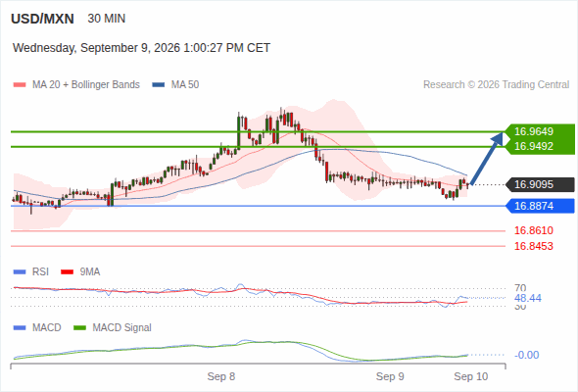This screenshot has height=392, width=578.
Task: Click the RSI blue legend swatch
Action: coord(20,272)
